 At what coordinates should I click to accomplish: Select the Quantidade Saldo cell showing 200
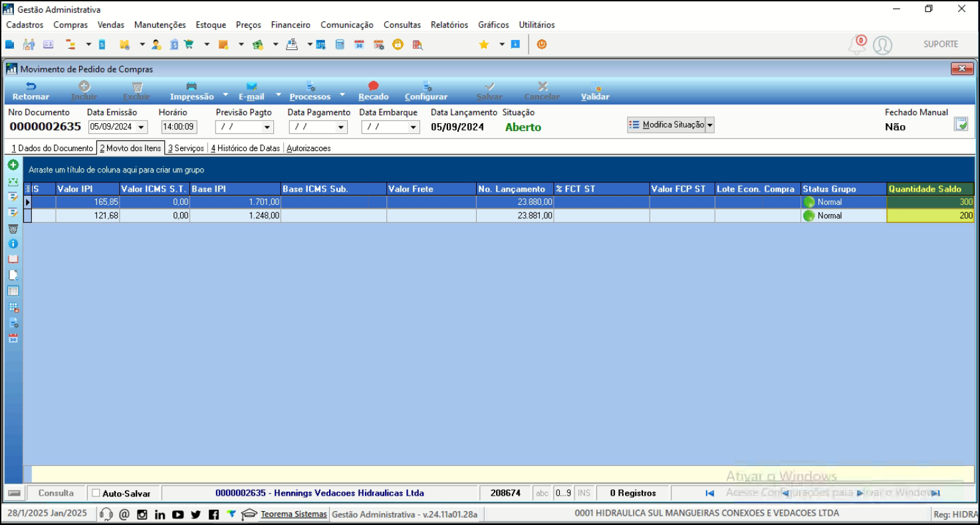pos(930,216)
